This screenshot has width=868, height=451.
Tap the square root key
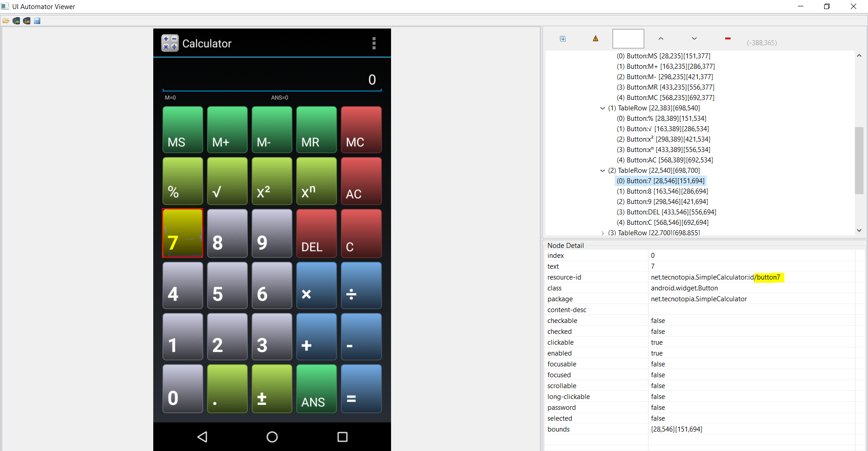tap(227, 181)
